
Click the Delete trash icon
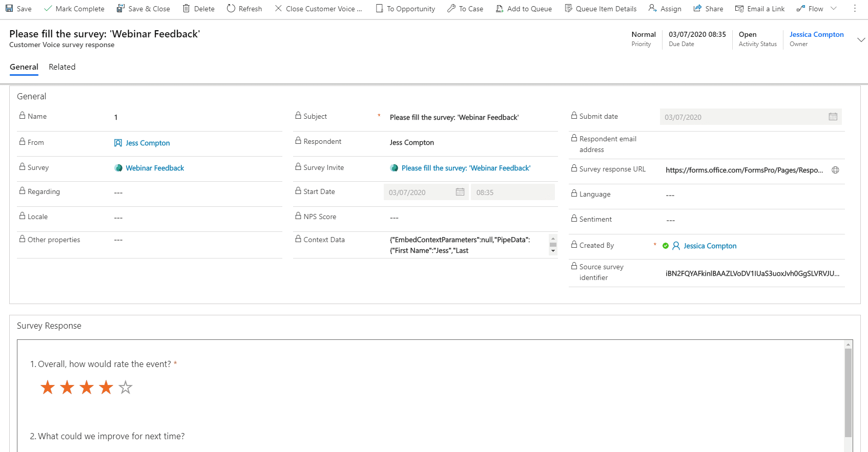(187, 9)
